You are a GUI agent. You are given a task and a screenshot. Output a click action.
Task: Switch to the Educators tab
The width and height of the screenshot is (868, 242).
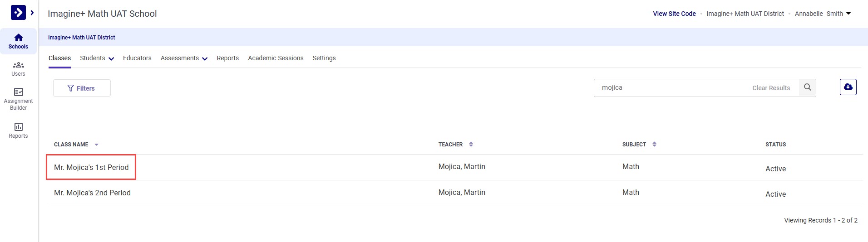tap(137, 58)
